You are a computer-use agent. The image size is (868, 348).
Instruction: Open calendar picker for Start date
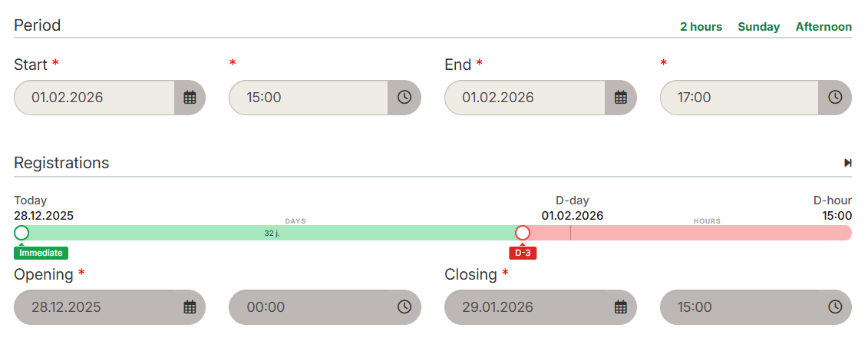point(190,98)
